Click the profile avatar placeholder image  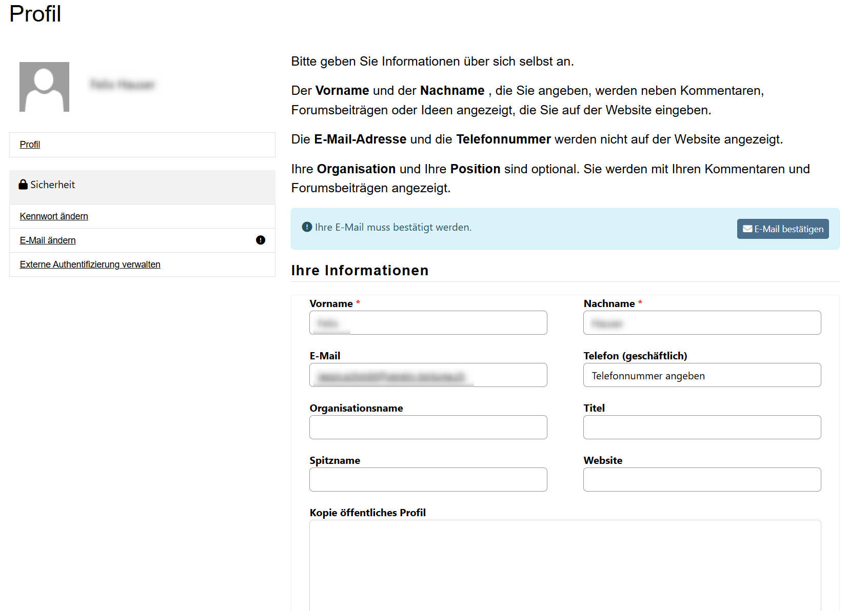pos(44,87)
